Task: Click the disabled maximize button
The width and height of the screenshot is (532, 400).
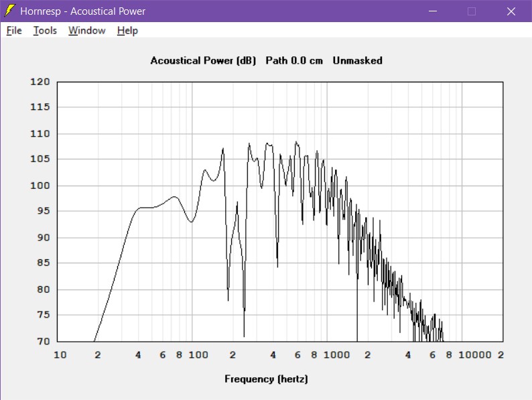Action: (x=472, y=11)
